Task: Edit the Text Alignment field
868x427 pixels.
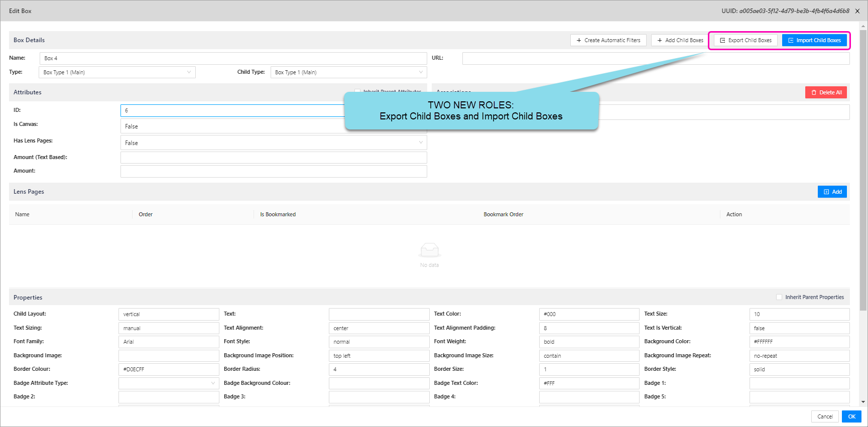Action: [x=379, y=328]
